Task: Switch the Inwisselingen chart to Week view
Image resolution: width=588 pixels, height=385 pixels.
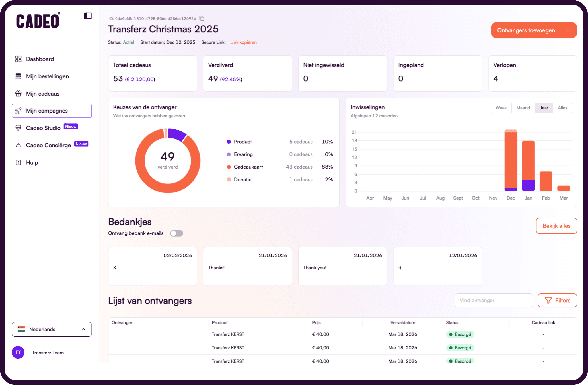Action: (x=501, y=108)
